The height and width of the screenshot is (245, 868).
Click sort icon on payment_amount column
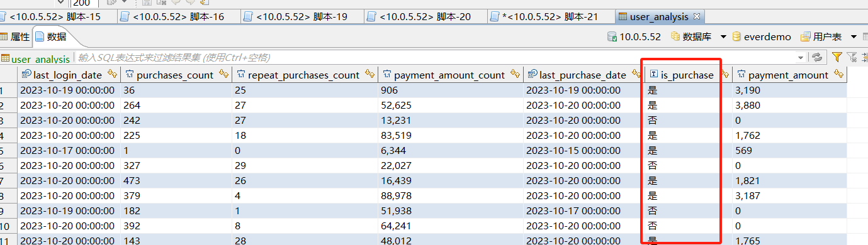click(x=838, y=74)
